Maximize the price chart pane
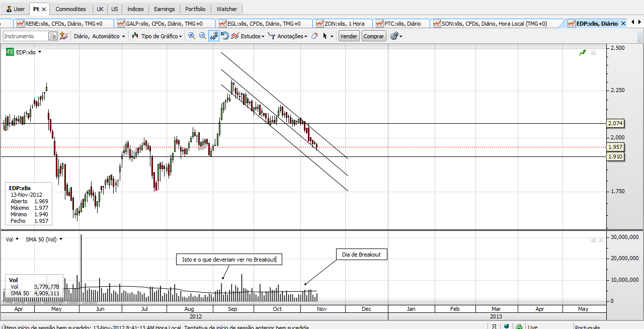The height and width of the screenshot is (329, 644). pos(594,52)
